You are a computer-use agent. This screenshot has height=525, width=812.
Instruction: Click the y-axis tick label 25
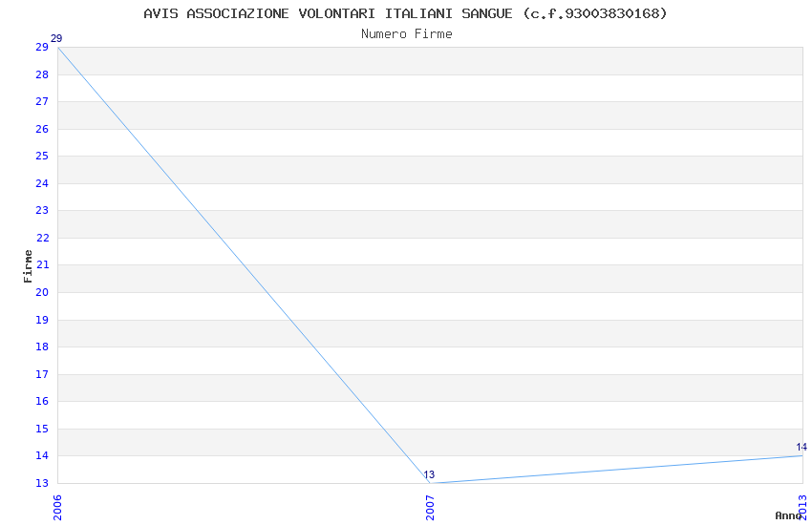[x=42, y=156]
